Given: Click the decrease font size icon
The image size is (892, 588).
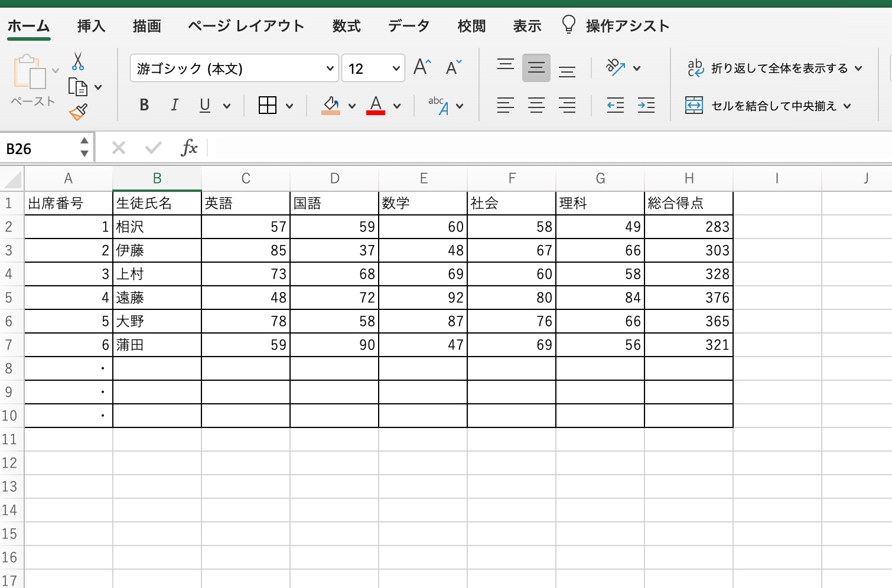Looking at the screenshot, I should click(453, 67).
